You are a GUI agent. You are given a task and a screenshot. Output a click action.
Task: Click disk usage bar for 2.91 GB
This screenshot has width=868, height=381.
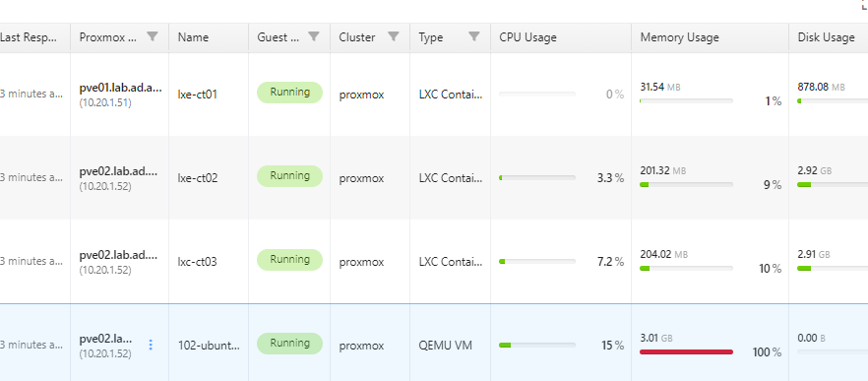(833, 268)
